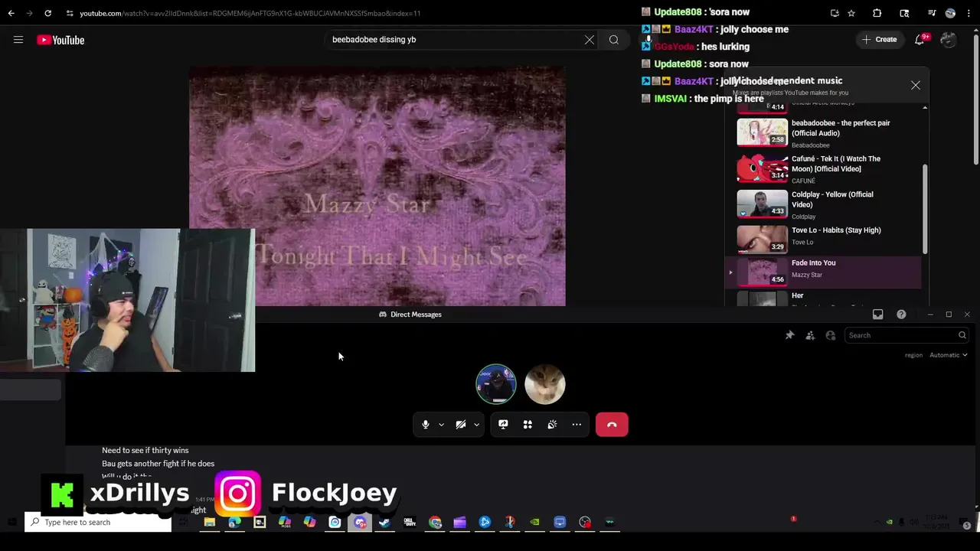Share your screen in Discord call

[x=503, y=425]
